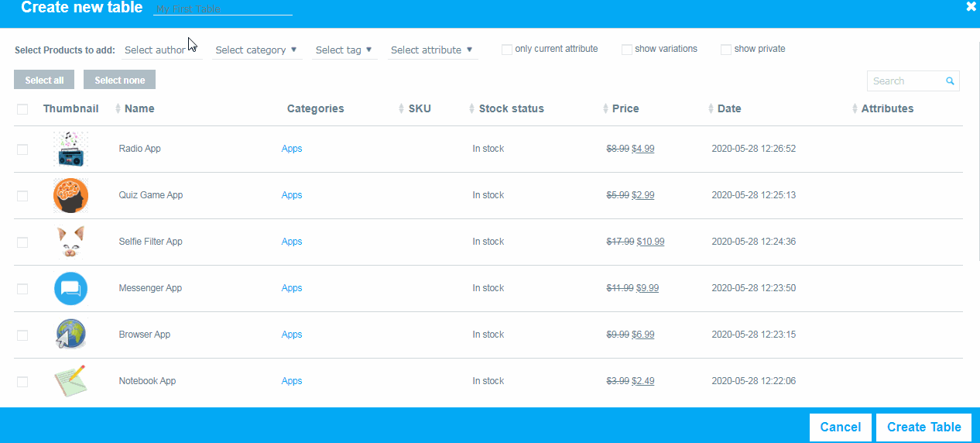Open Apps category link for Selfie Filter App
The width and height of the screenshot is (980, 443).
pos(292,242)
